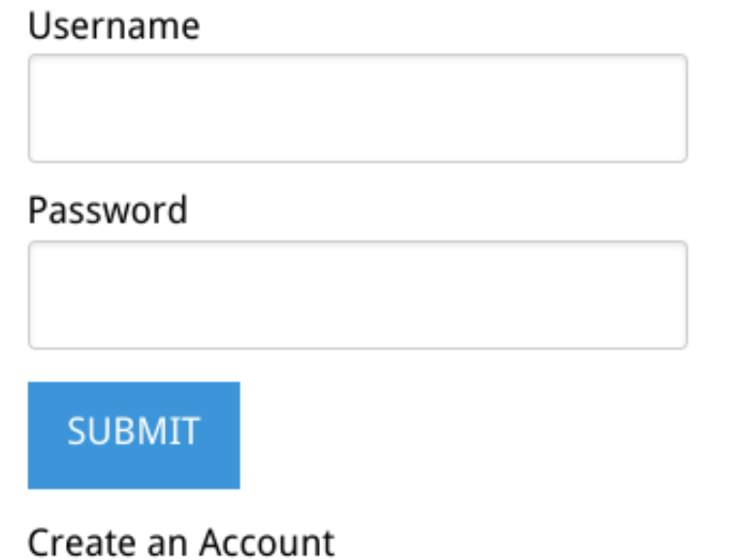This screenshot has height=560, width=731.
Task: Place cursor in the Password box
Action: tap(357, 295)
